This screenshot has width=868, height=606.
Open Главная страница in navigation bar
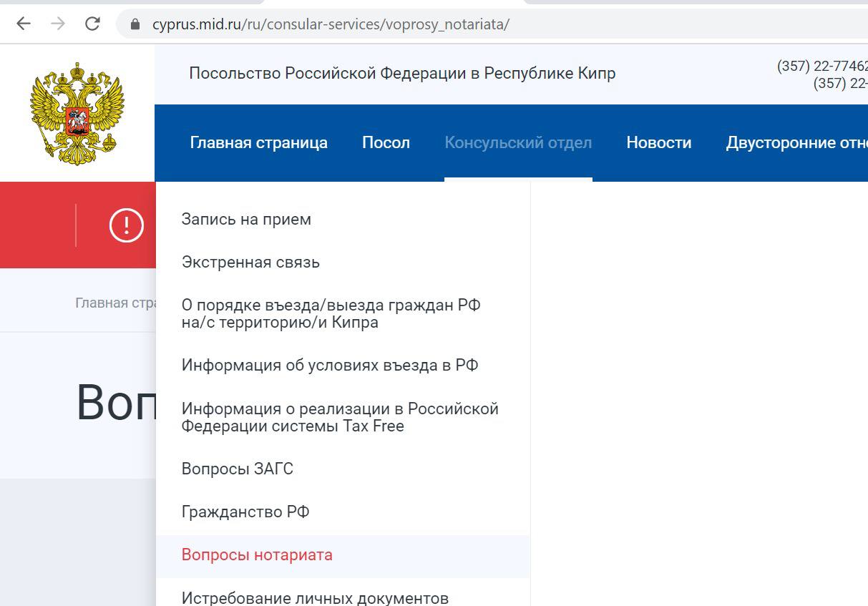tap(258, 142)
